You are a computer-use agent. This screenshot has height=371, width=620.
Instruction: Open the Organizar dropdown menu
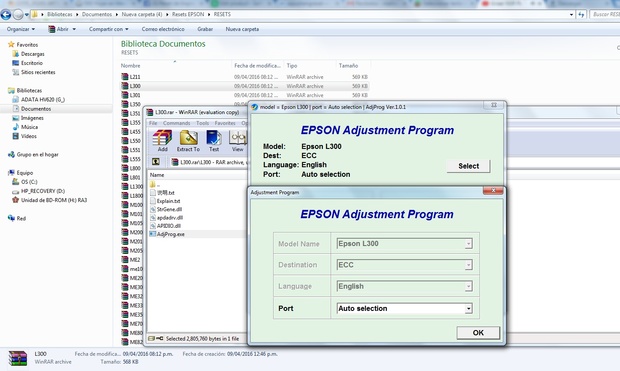(x=21, y=29)
